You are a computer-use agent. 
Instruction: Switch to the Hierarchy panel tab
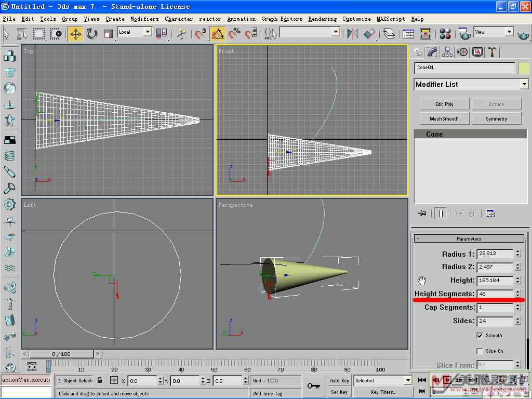click(447, 52)
